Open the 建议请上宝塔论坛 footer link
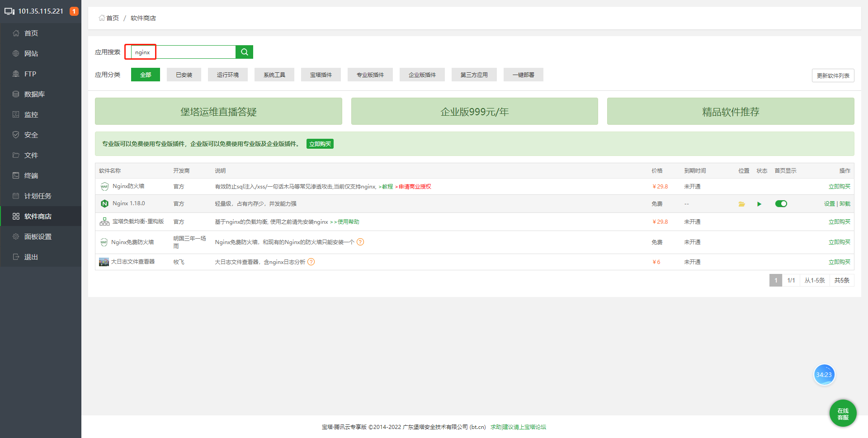 point(524,427)
